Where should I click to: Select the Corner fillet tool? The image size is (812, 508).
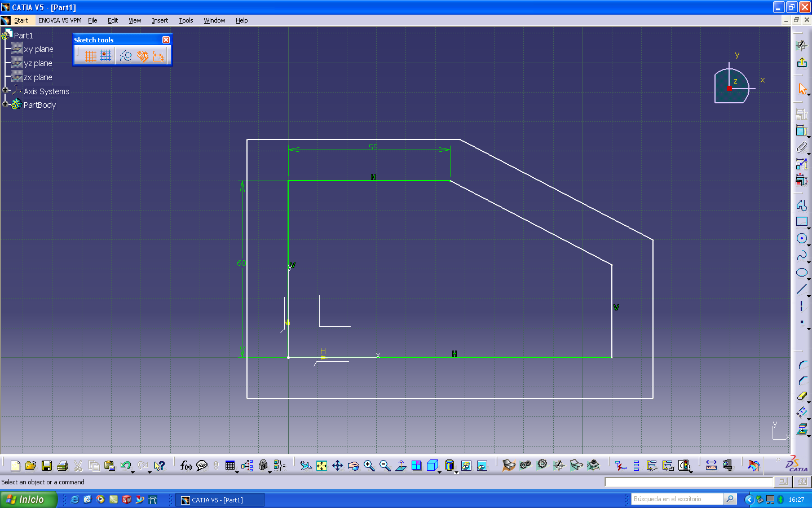[x=802, y=365]
